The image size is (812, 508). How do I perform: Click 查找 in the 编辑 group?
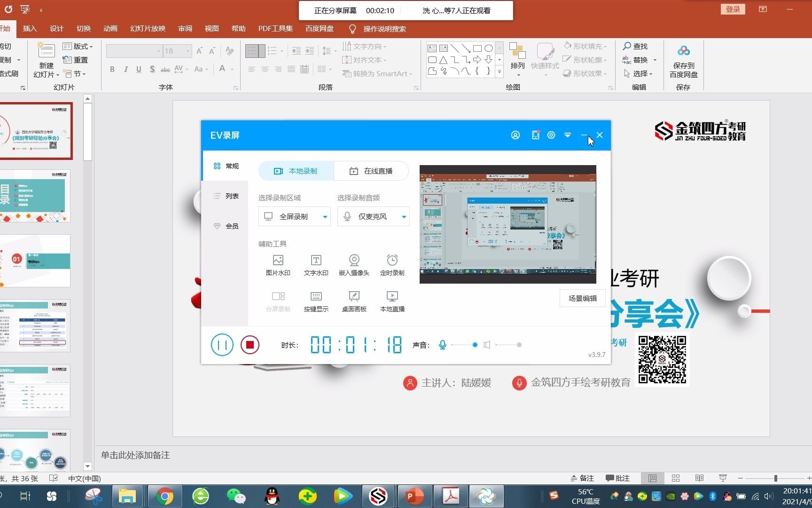635,46
